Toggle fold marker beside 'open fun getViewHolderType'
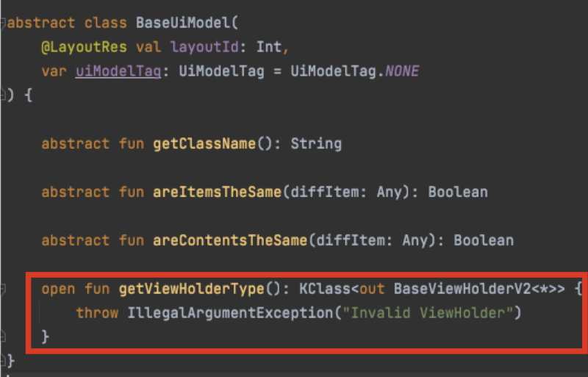 [x=2, y=289]
